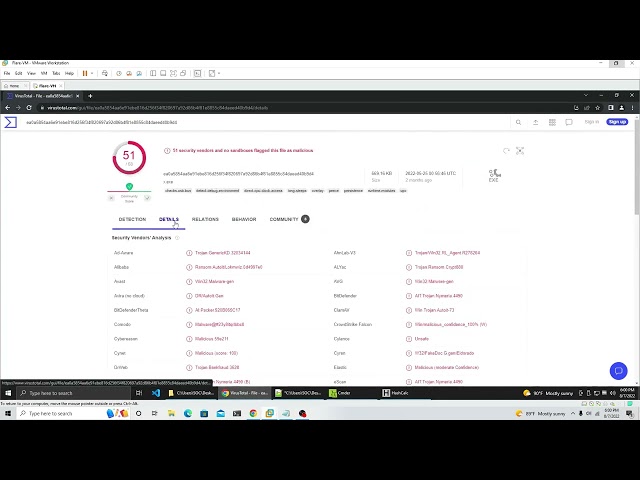Open the RELATIONS tab
The width and height of the screenshot is (640, 480).
(x=205, y=219)
